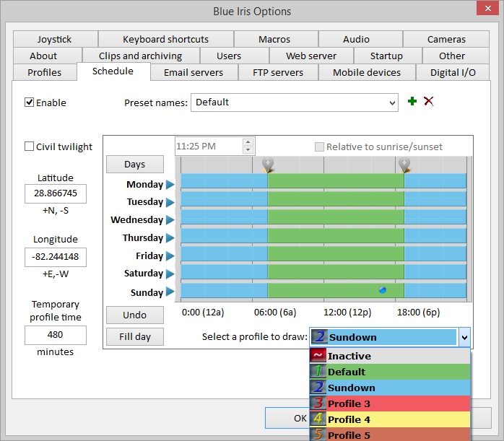
Task: Switch to the Profiles tab
Action: coord(45,72)
